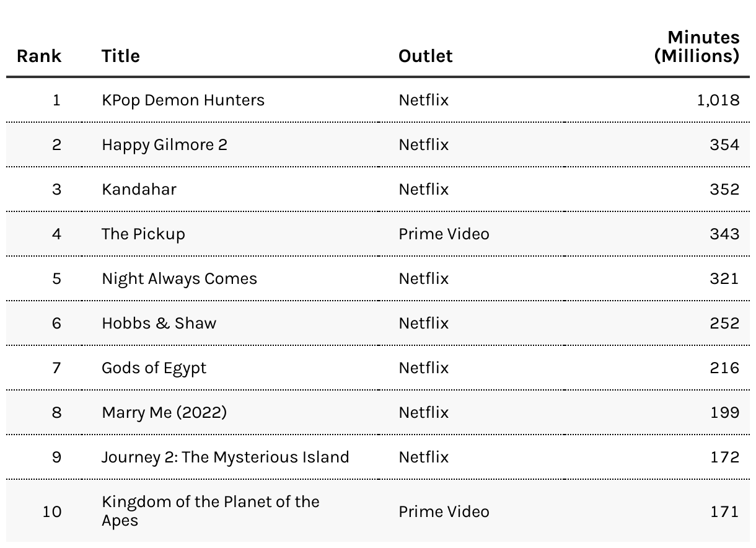Select the KPop Demon Hunters title
This screenshot has height=548, width=756.
[183, 100]
